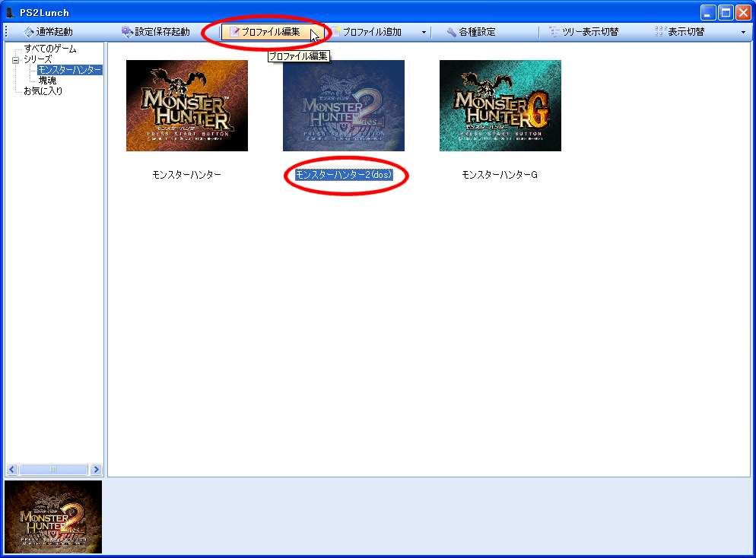Select 塊魂 in the tree
This screenshot has height=558, width=756.
47,81
